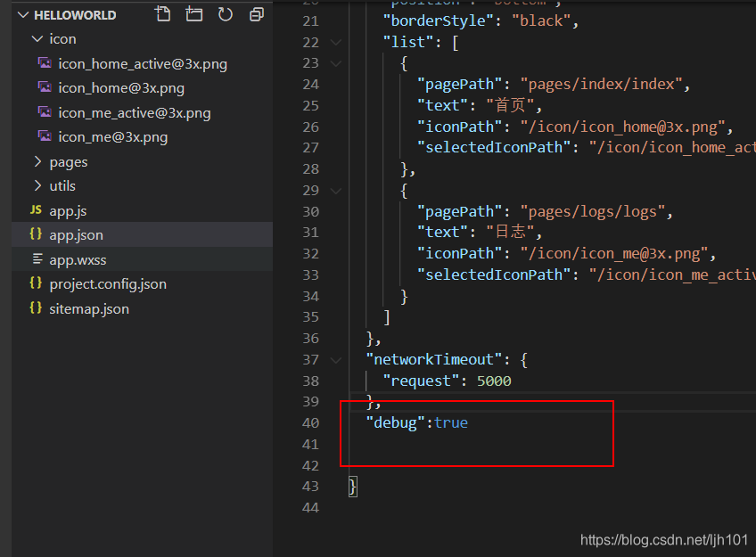This screenshot has width=756, height=557.
Task: Open icon_me_active@3x.png file
Action: [x=135, y=113]
